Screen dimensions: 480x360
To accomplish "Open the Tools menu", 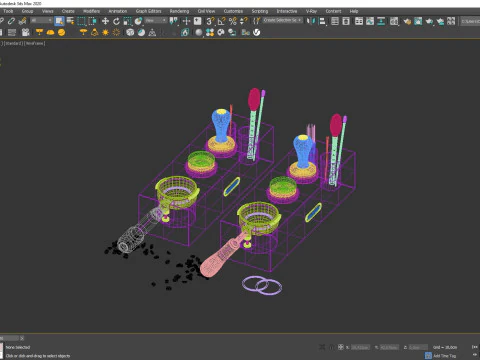I will (8, 11).
